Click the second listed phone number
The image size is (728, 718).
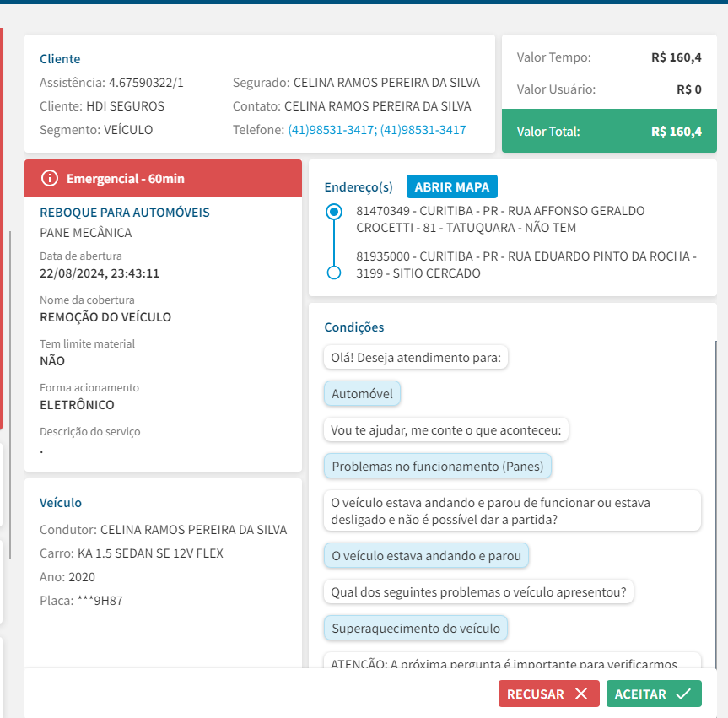[x=423, y=130]
